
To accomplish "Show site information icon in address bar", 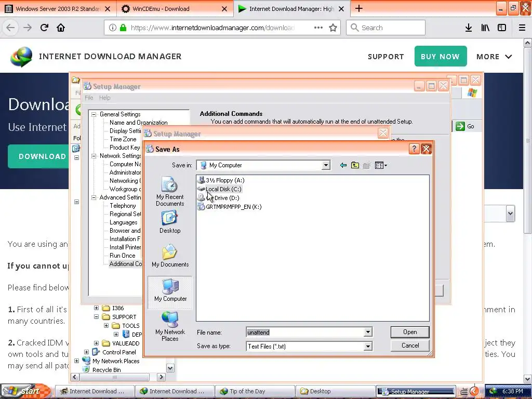I will pos(113,28).
